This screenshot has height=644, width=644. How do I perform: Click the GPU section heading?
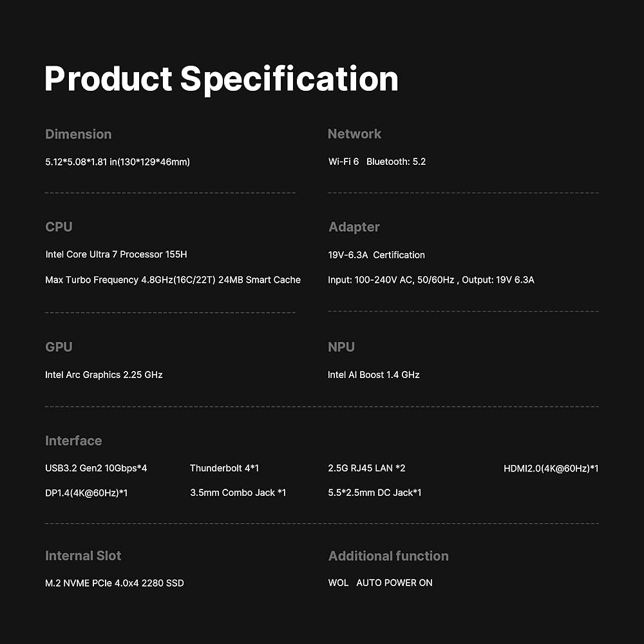click(x=59, y=346)
